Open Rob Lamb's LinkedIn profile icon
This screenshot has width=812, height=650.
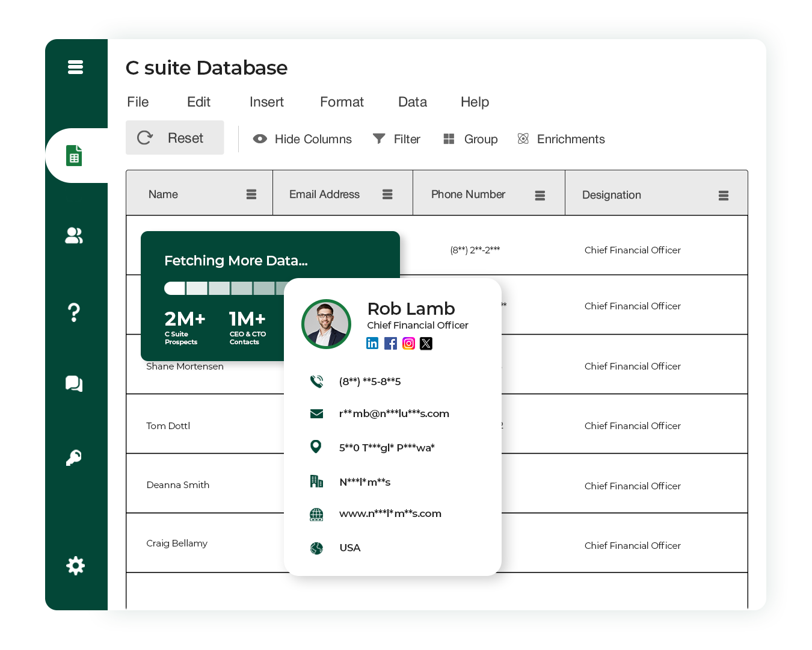point(372,343)
